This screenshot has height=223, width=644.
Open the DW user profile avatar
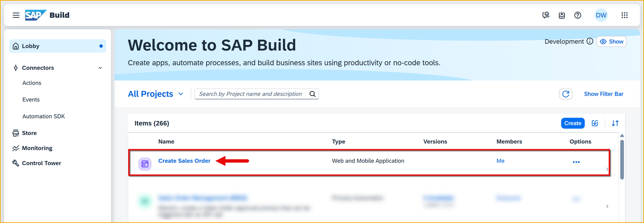point(601,15)
